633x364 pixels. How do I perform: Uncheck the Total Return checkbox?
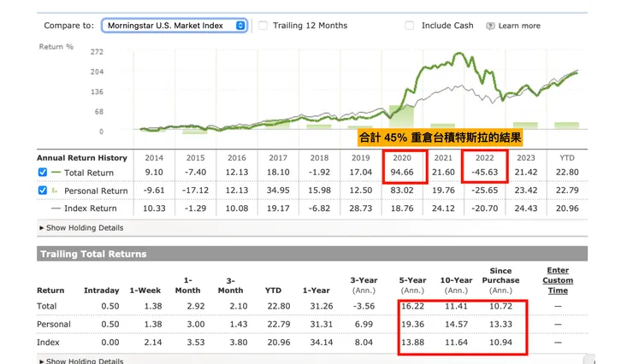coord(43,172)
